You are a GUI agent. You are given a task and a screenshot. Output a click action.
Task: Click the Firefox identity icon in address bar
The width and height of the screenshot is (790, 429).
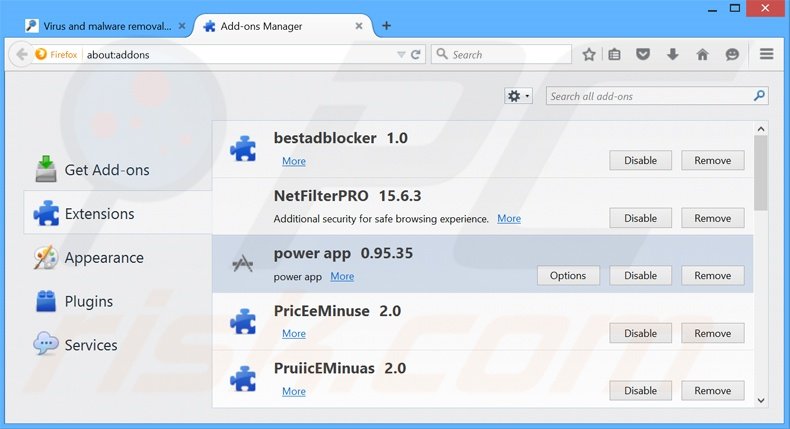41,54
